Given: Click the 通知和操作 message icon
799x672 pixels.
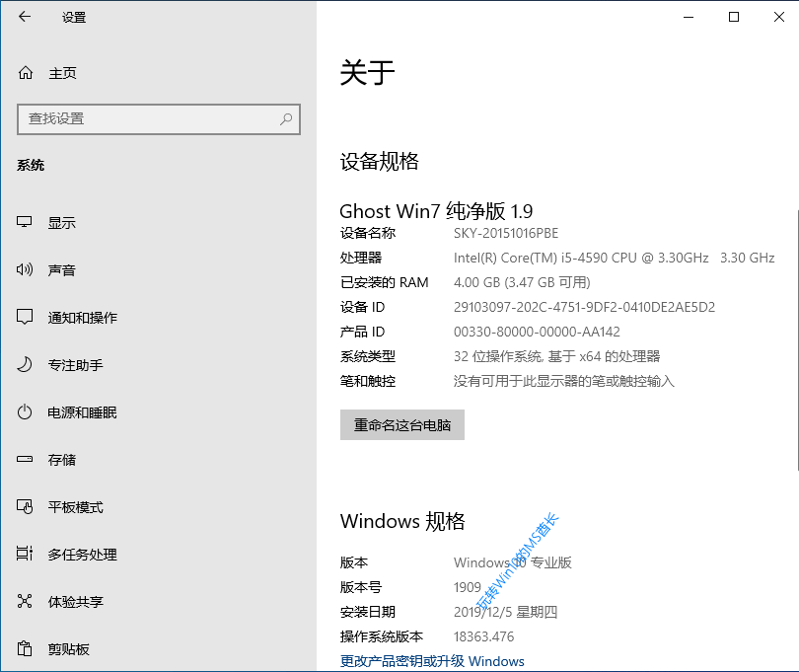Looking at the screenshot, I should coord(25,317).
